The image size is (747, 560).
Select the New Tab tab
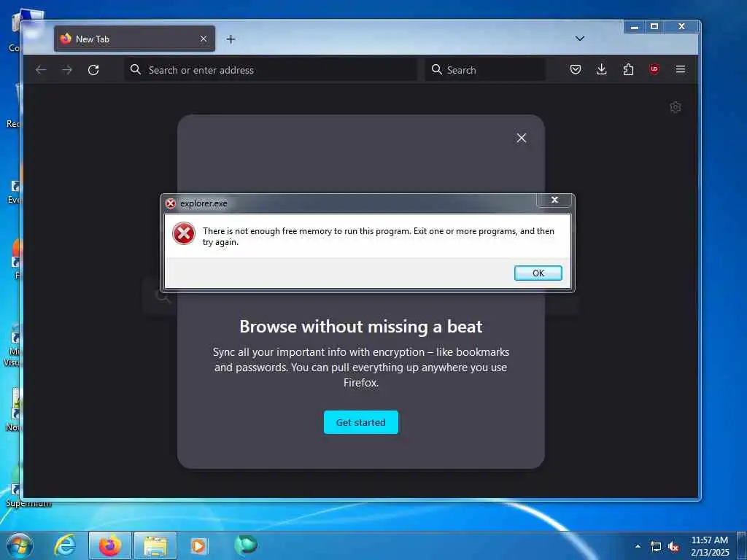(135, 39)
